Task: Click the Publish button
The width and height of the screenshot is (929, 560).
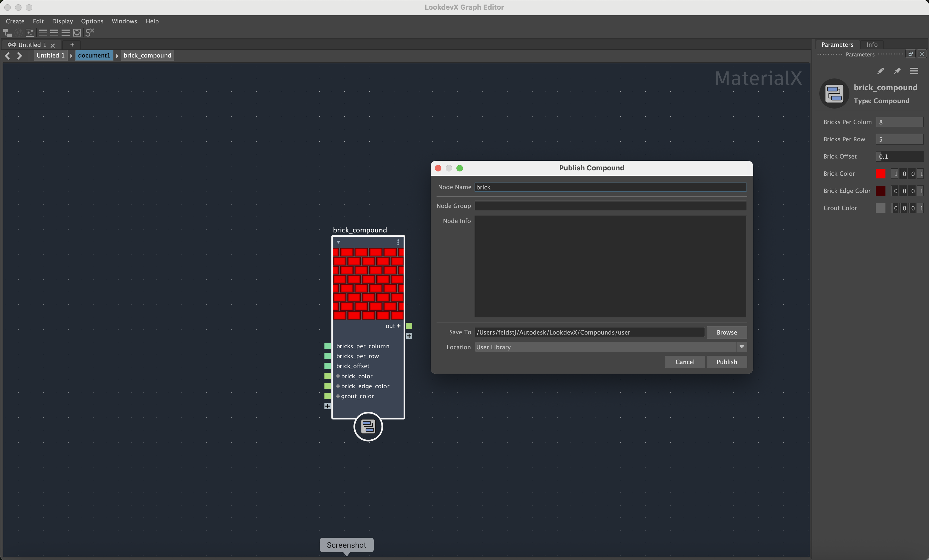Action: [727, 362]
